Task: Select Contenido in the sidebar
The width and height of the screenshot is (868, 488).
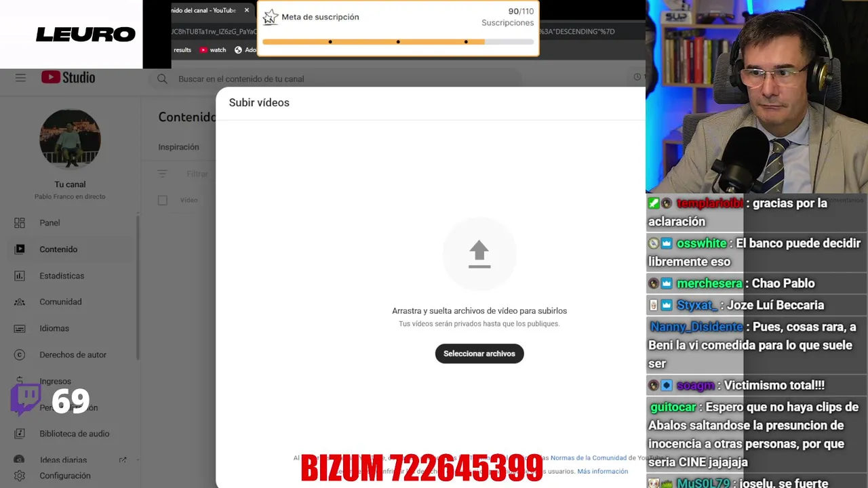Action: pos(71,249)
